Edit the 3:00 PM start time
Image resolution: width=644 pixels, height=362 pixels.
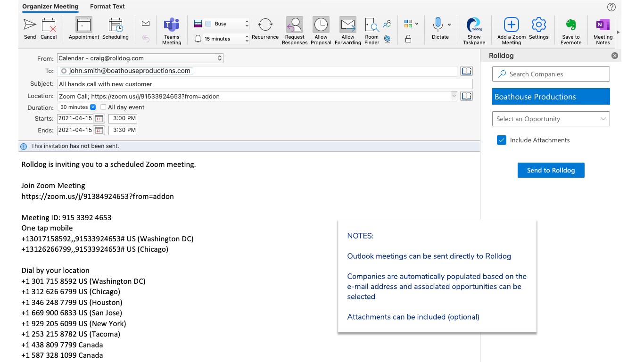(x=123, y=119)
